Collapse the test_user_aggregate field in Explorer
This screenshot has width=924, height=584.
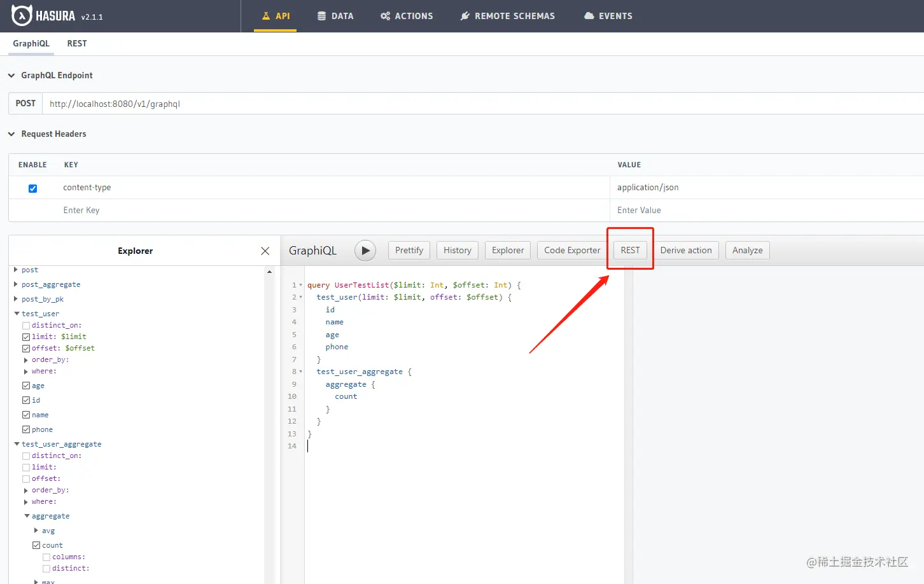pos(17,444)
